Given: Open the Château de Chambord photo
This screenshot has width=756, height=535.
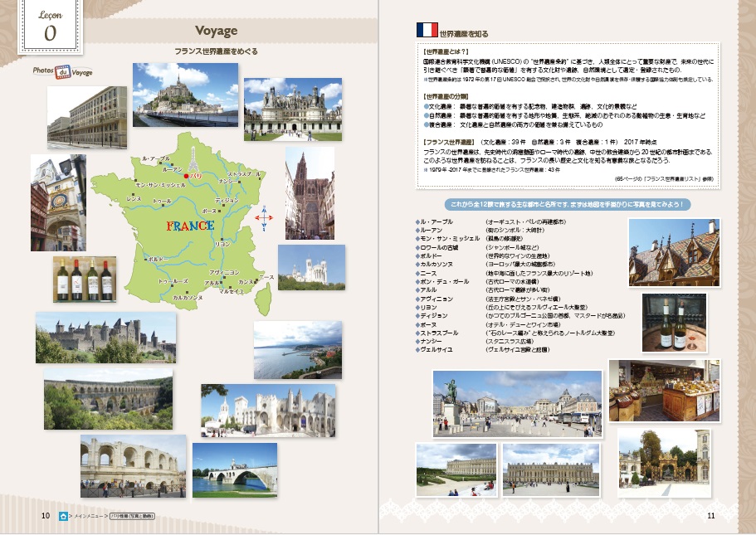Looking at the screenshot, I should point(293,109).
